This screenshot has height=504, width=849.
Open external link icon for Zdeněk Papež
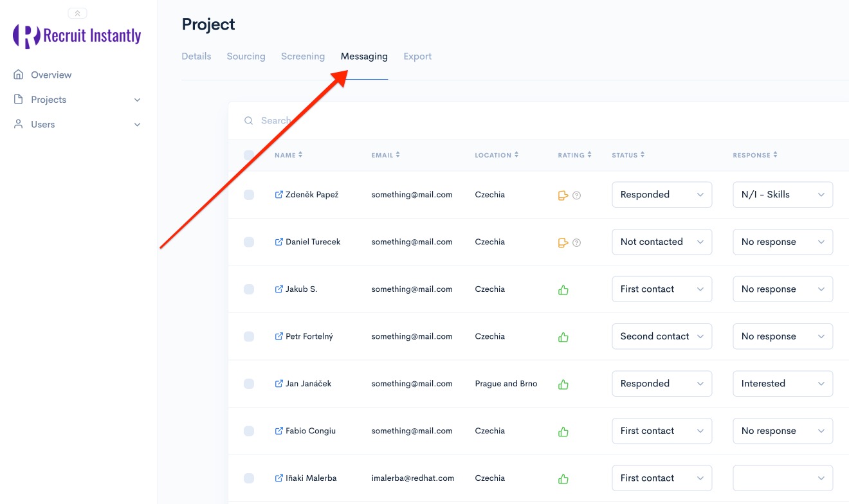click(x=278, y=195)
